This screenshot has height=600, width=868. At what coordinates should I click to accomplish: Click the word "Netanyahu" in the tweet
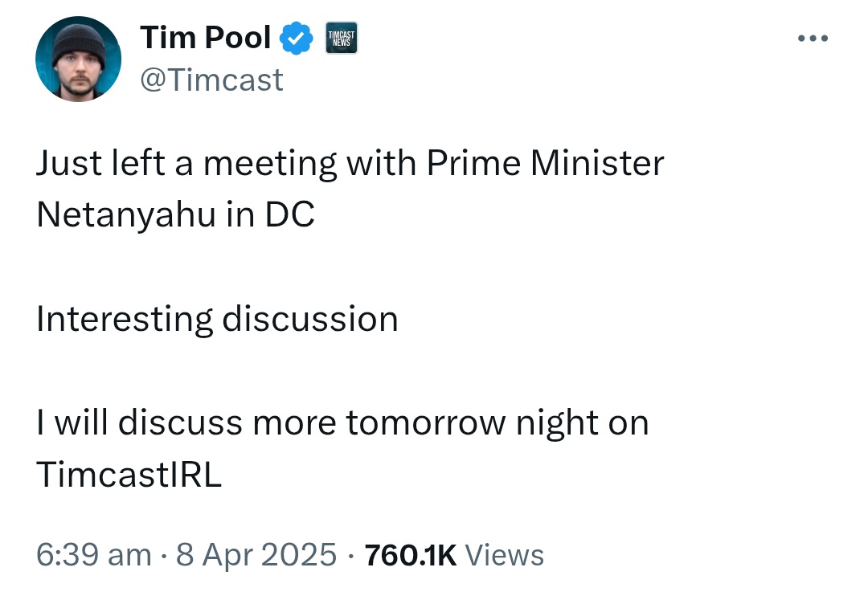126,214
